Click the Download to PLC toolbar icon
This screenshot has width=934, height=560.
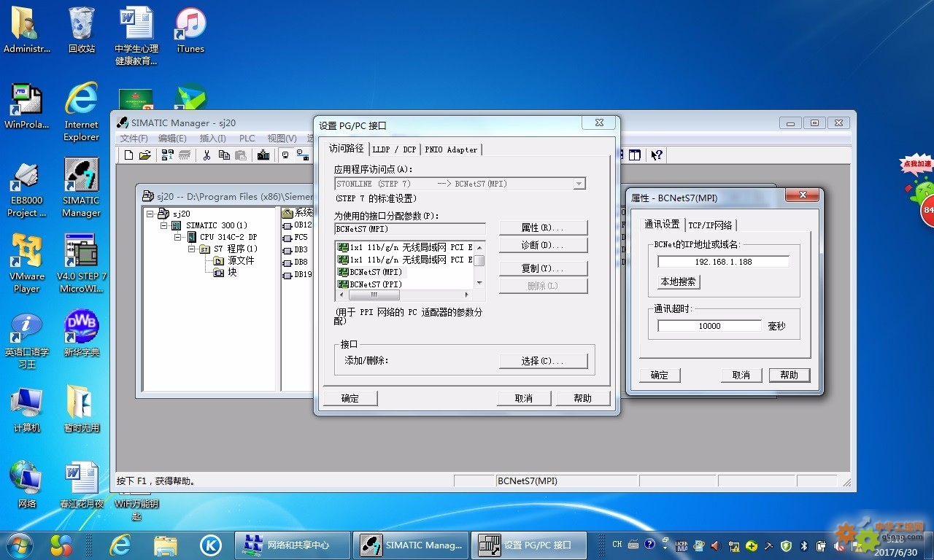263,155
